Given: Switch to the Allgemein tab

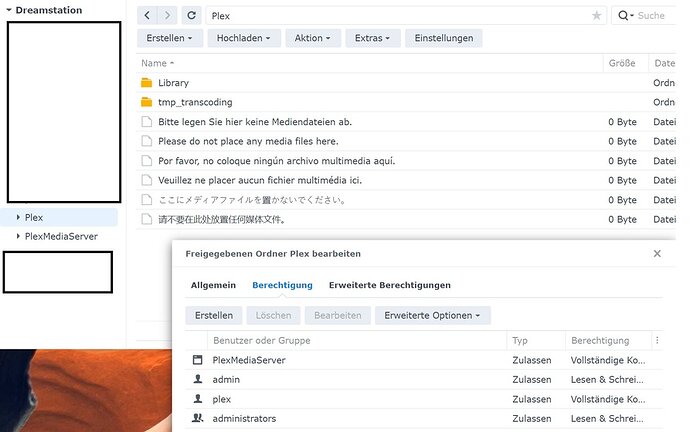Looking at the screenshot, I should pyautogui.click(x=213, y=285).
